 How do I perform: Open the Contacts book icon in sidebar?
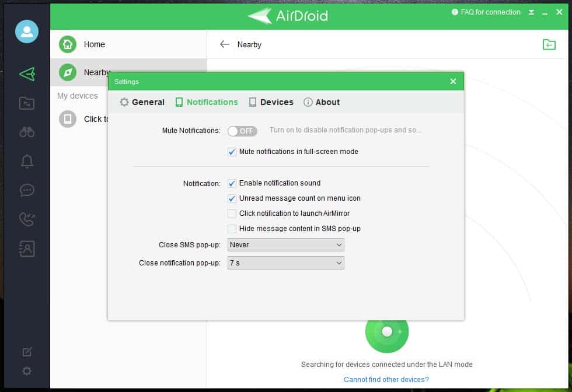pyautogui.click(x=27, y=249)
